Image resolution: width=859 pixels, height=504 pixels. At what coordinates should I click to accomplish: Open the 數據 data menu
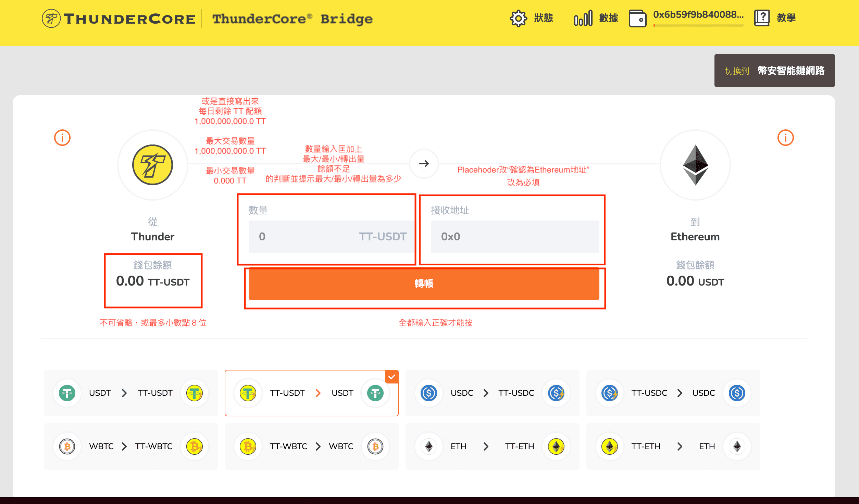coord(609,18)
